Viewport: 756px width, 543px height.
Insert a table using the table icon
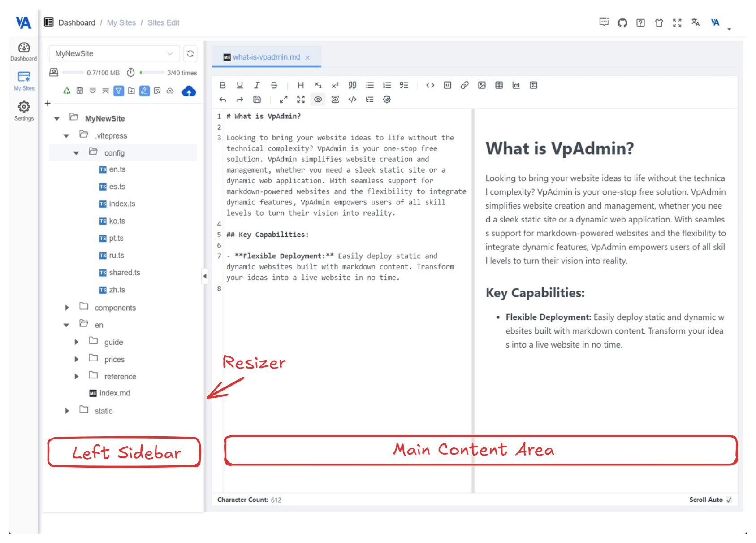[x=499, y=85]
